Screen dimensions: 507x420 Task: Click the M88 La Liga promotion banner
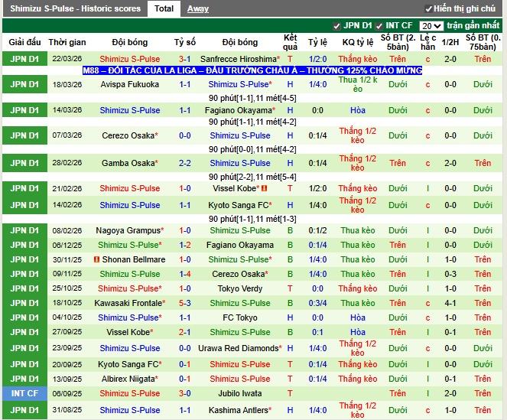click(252, 70)
